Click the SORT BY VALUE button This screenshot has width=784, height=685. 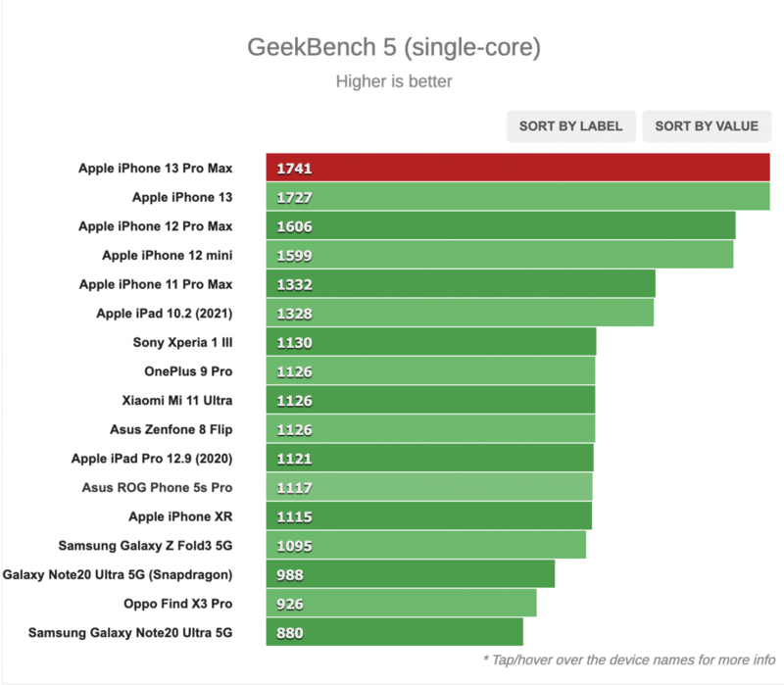707,126
